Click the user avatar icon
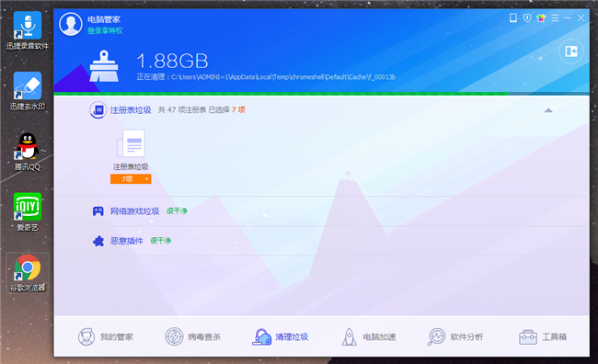The image size is (598, 364). [x=71, y=24]
